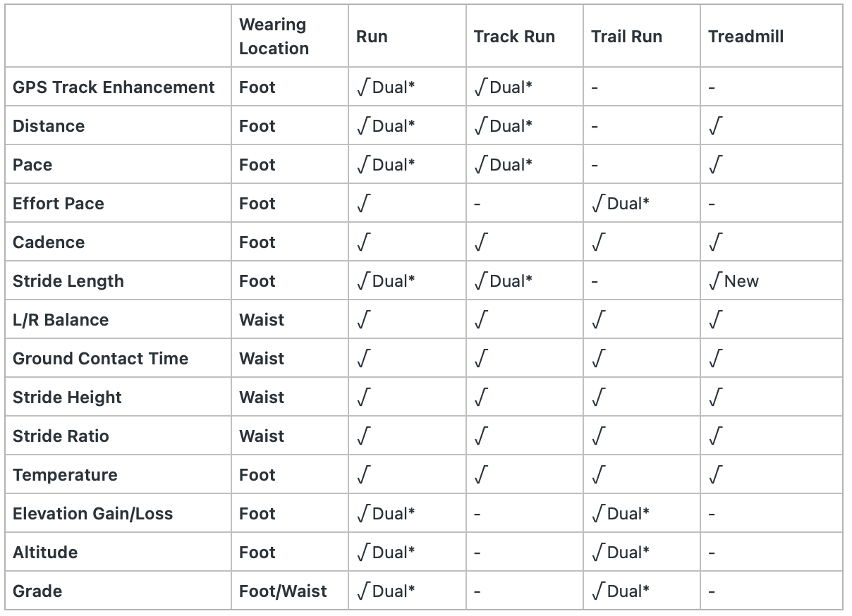This screenshot has height=616, width=852.
Task: Select Cadence checkmark under Treadmill
Action: pos(715,242)
